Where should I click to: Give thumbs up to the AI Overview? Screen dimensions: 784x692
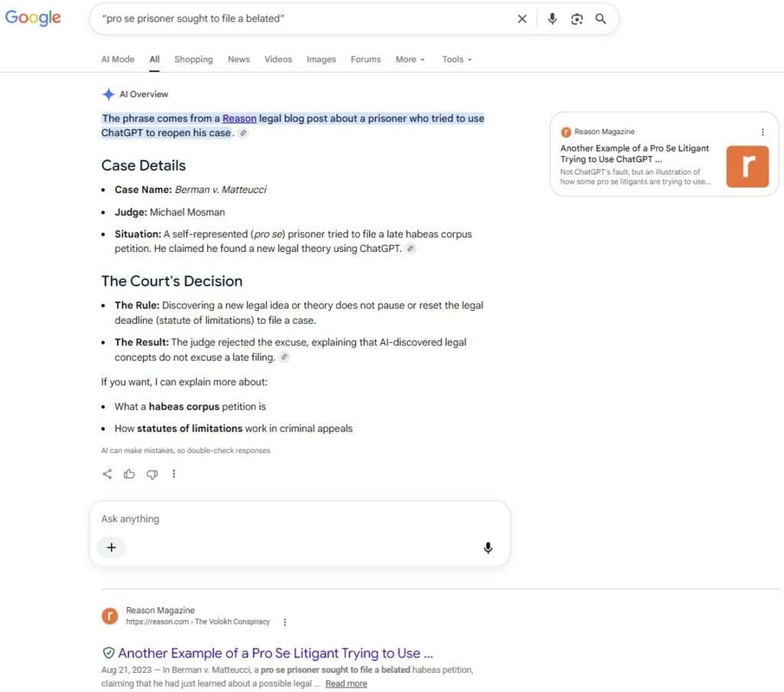point(129,474)
